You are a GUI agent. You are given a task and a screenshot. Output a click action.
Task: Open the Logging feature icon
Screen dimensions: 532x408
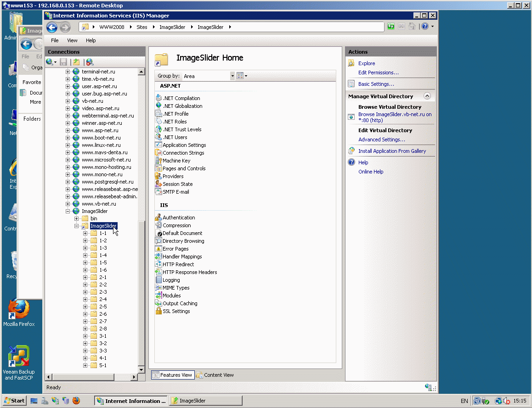(x=158, y=279)
